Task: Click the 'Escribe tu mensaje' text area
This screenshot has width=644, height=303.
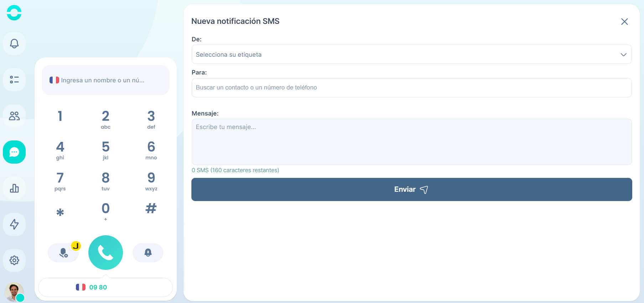Action: click(412, 142)
